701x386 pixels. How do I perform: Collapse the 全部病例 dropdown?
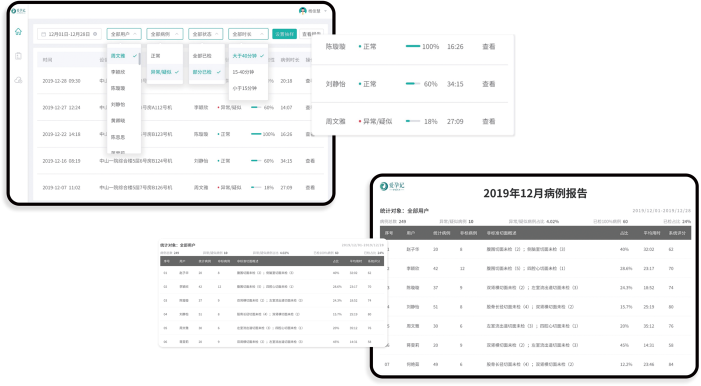coord(165,34)
